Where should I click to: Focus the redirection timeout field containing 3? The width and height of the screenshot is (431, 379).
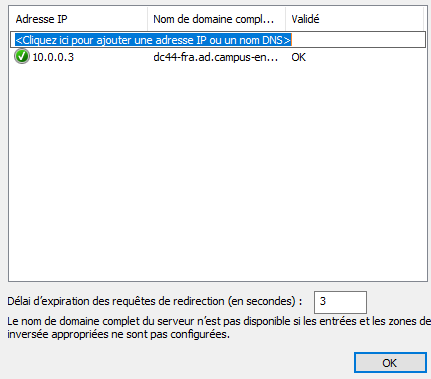[x=340, y=302]
